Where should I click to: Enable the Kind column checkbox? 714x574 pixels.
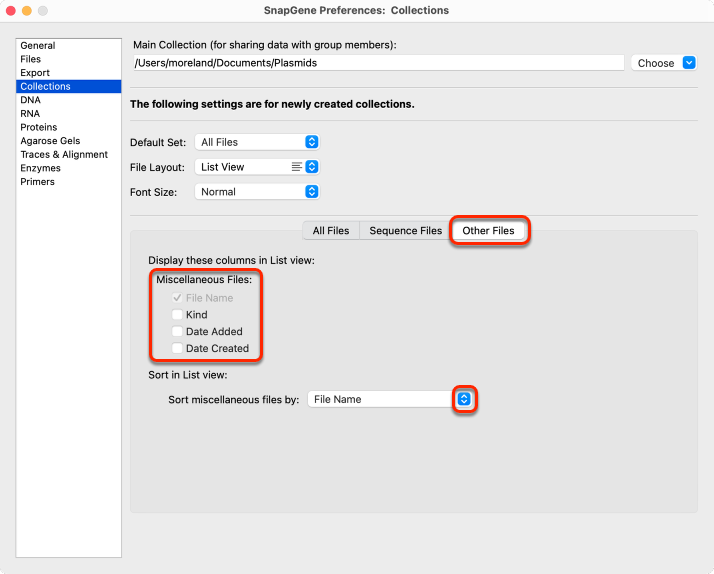tap(177, 315)
